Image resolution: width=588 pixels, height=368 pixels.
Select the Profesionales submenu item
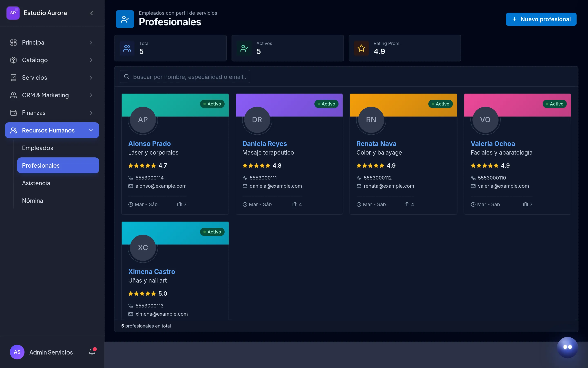[x=58, y=166]
